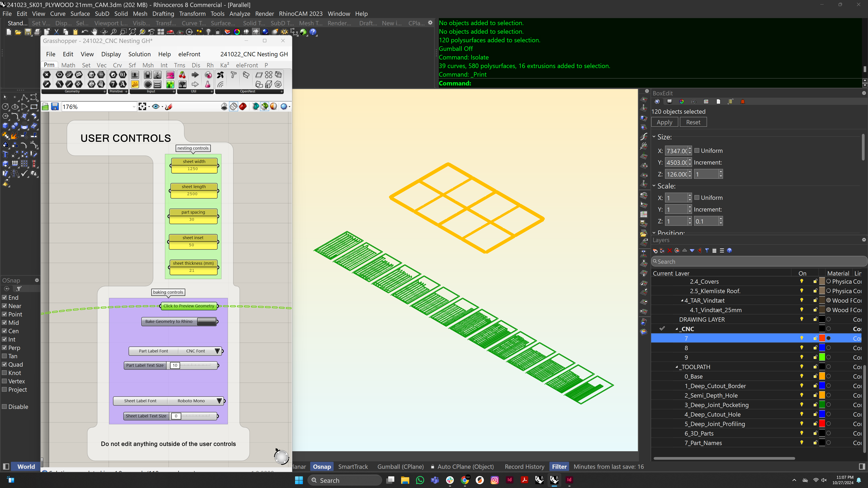Collapse the _TOOLPATH layer group
Viewport: 868px width, 488px height.
(x=677, y=367)
